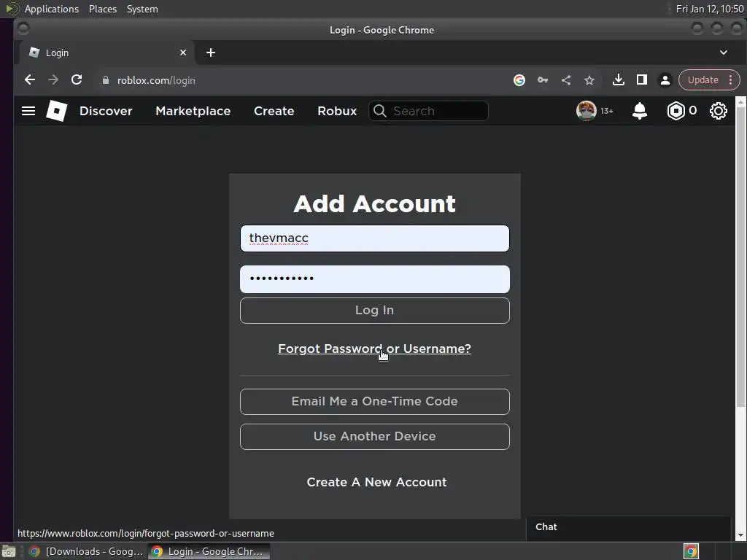Expand the tab search dropdown arrow
Viewport: 747px width, 560px height.
[723, 52]
